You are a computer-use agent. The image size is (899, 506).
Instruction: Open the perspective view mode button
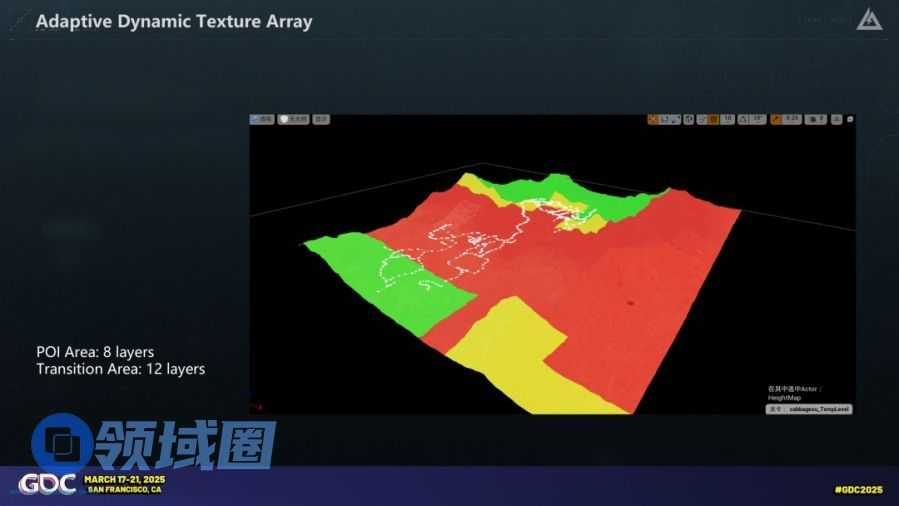(262, 119)
